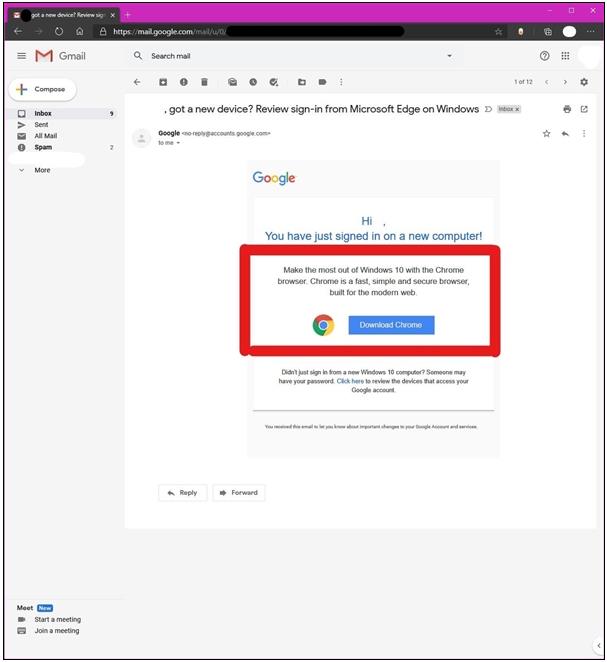Viewport: 607px width, 662px height.
Task: Join a meeting in Meet
Action: (57, 631)
